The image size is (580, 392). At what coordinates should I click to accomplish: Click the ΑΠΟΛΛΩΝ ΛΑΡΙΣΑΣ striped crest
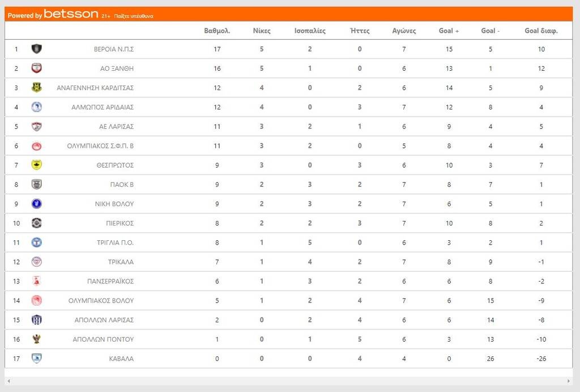[x=37, y=319]
